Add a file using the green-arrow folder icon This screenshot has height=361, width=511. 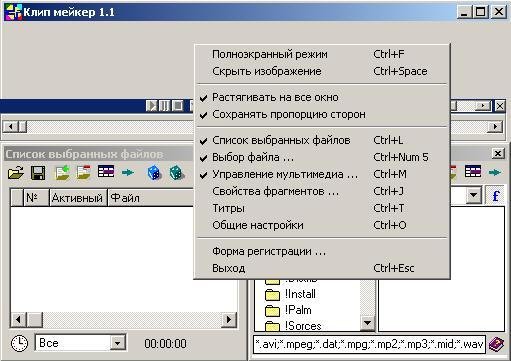click(x=62, y=173)
